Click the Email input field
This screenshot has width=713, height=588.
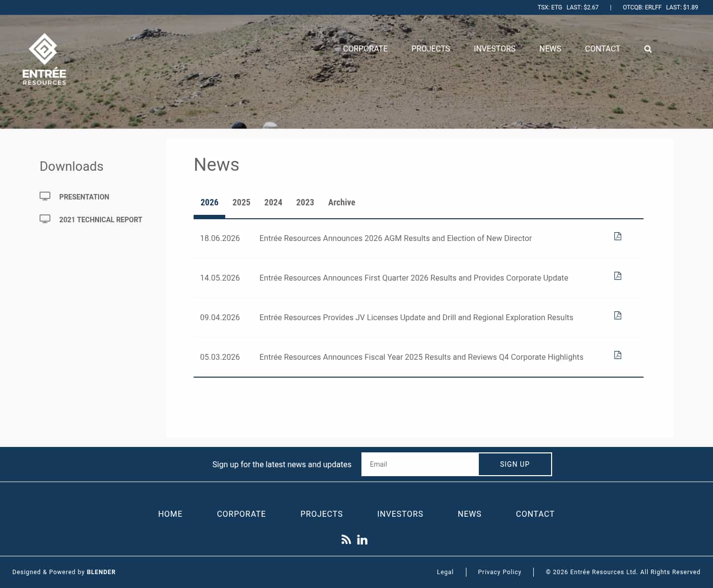(x=420, y=464)
